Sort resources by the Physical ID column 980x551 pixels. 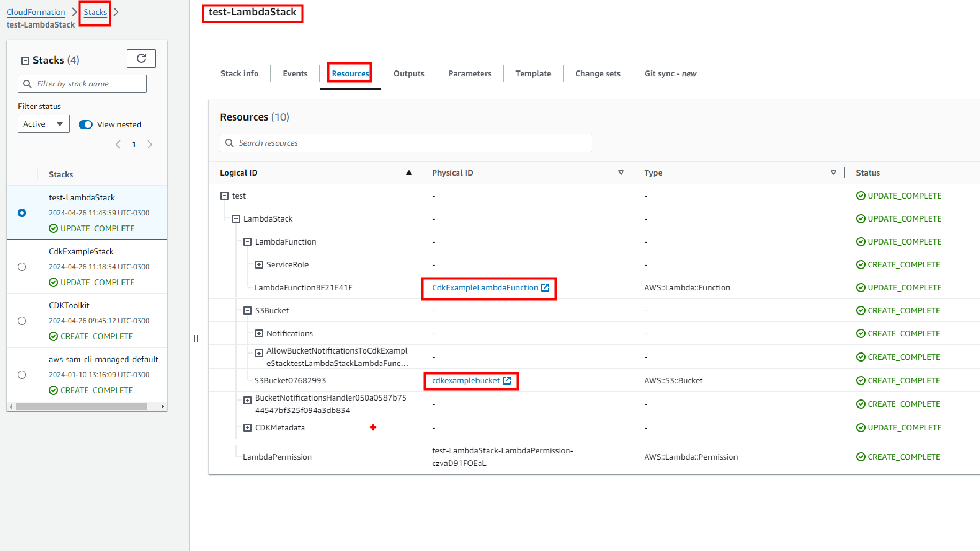pos(621,173)
